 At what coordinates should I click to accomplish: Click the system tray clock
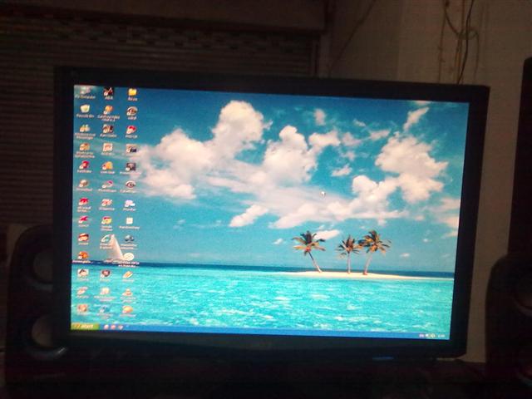441,336
